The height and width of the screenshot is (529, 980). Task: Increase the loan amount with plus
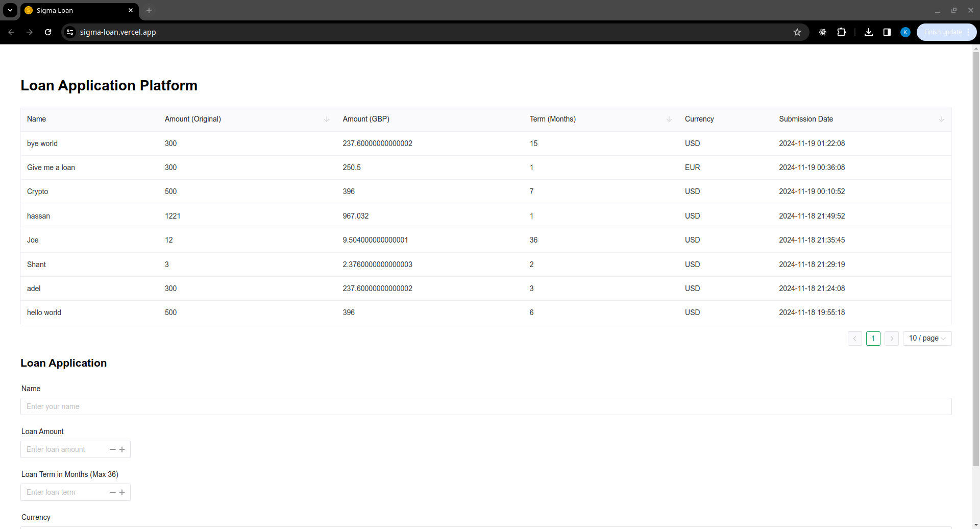pyautogui.click(x=122, y=449)
